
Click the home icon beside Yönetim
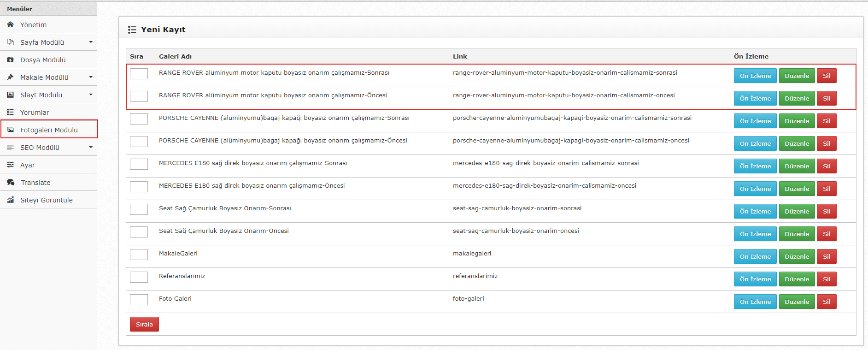coord(10,24)
